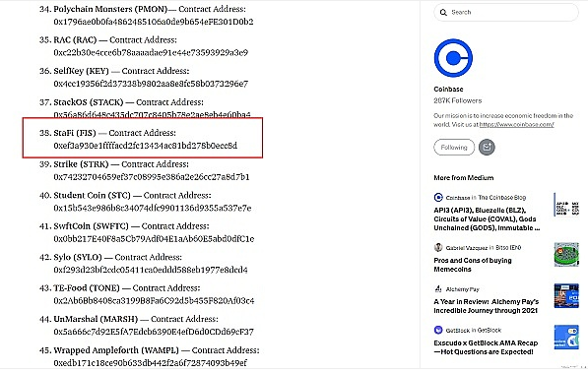This screenshot has height=373, width=588.
Task: Open the GetBlock article thumbnail
Action: (x=566, y=337)
